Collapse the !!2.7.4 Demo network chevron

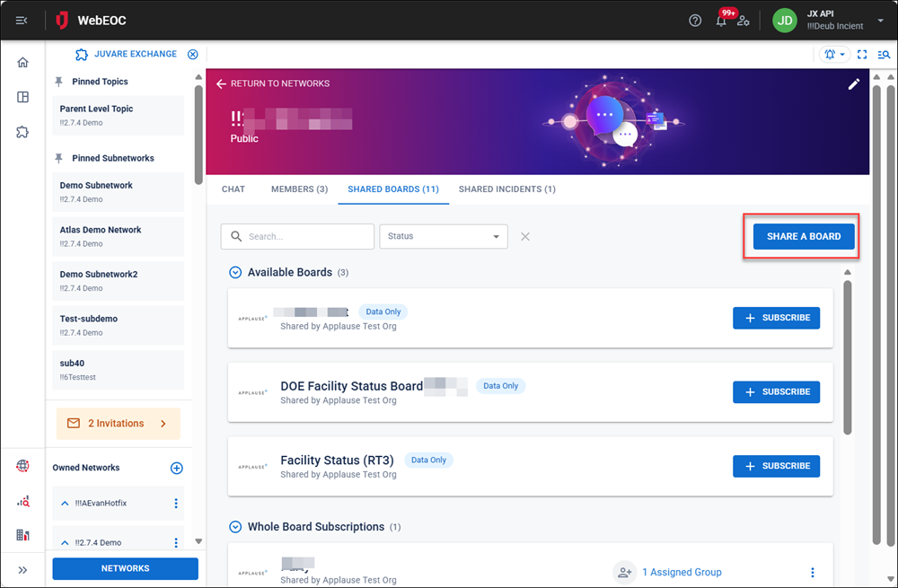(x=65, y=543)
